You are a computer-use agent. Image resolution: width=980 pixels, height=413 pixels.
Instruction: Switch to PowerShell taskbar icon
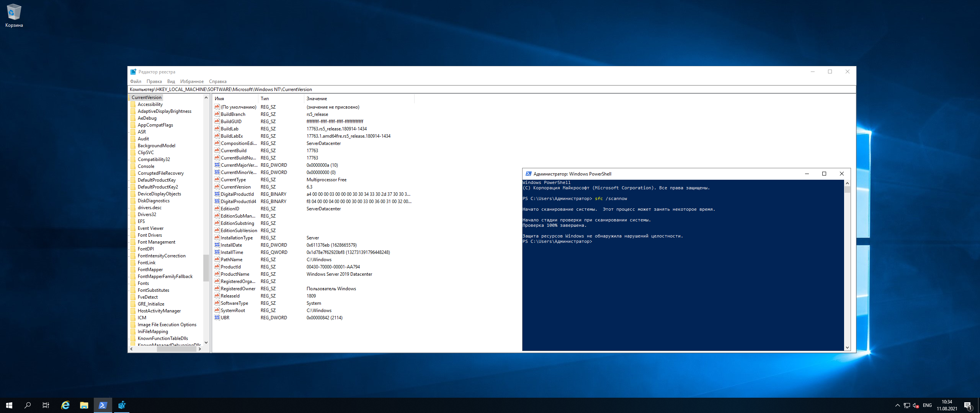[103, 405]
